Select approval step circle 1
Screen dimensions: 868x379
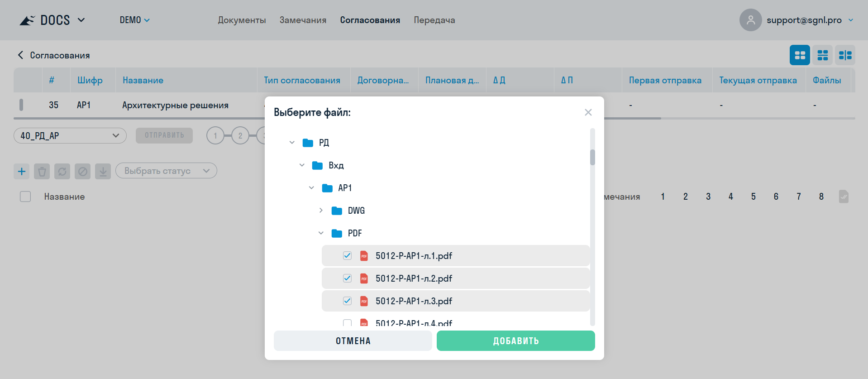[x=215, y=135]
